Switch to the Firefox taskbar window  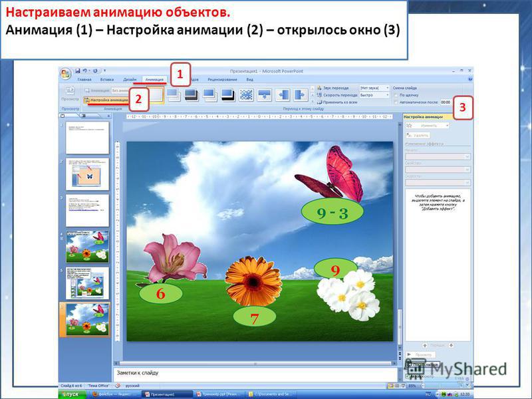click(x=114, y=394)
